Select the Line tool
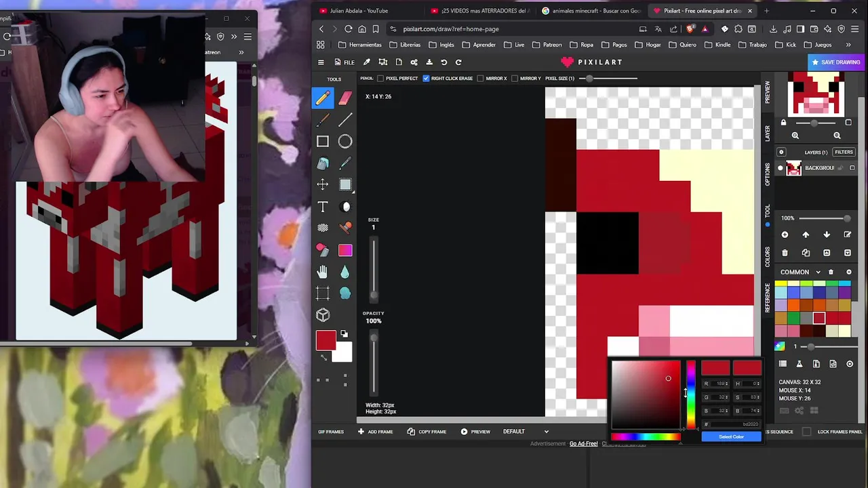The image size is (868, 488). [x=345, y=120]
